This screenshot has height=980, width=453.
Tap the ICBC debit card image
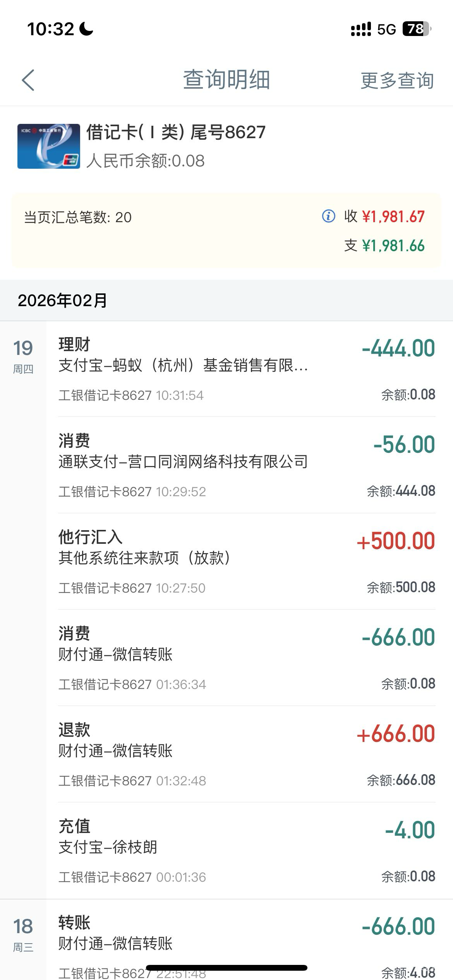click(48, 146)
